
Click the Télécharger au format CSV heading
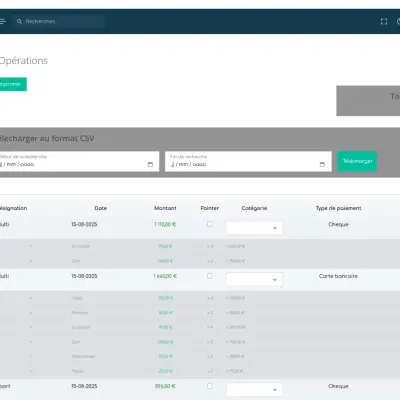point(47,138)
